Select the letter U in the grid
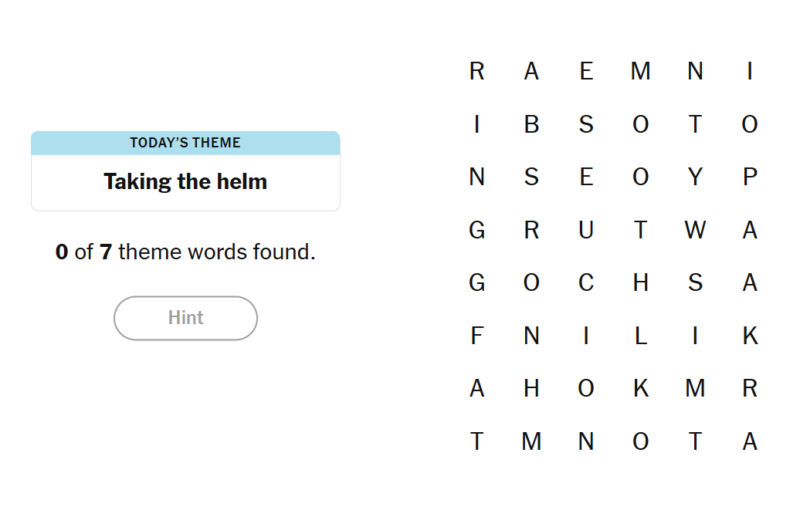Viewport: 800px width, 517px height. (586, 230)
